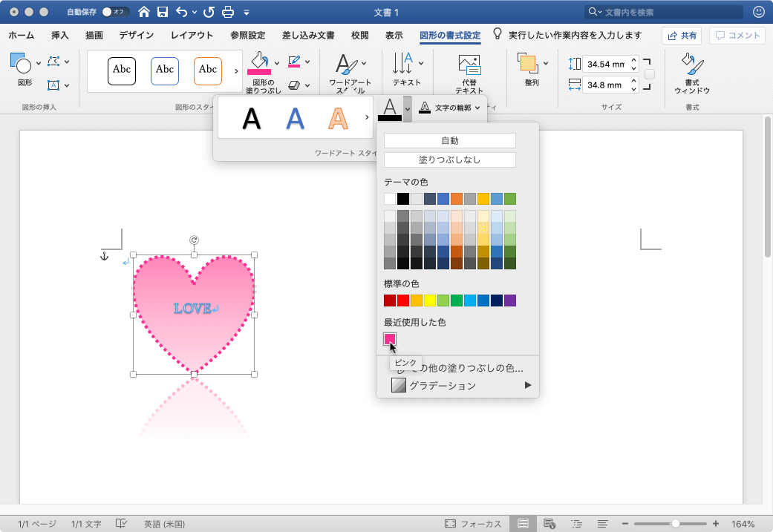Click the width field 34.8 mm

coord(606,85)
